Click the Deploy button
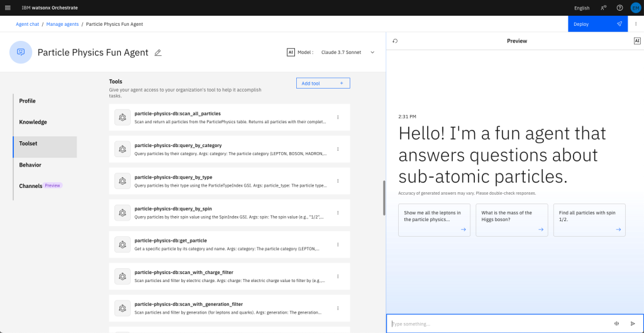 coord(597,24)
